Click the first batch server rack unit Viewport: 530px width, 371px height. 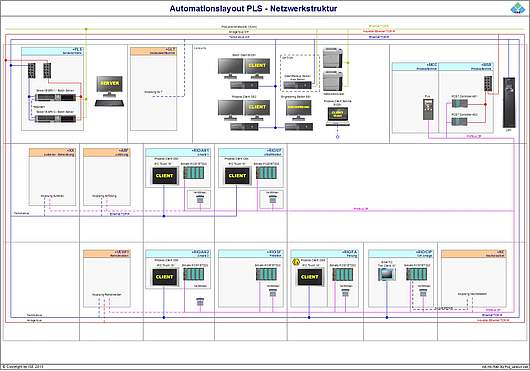point(56,98)
